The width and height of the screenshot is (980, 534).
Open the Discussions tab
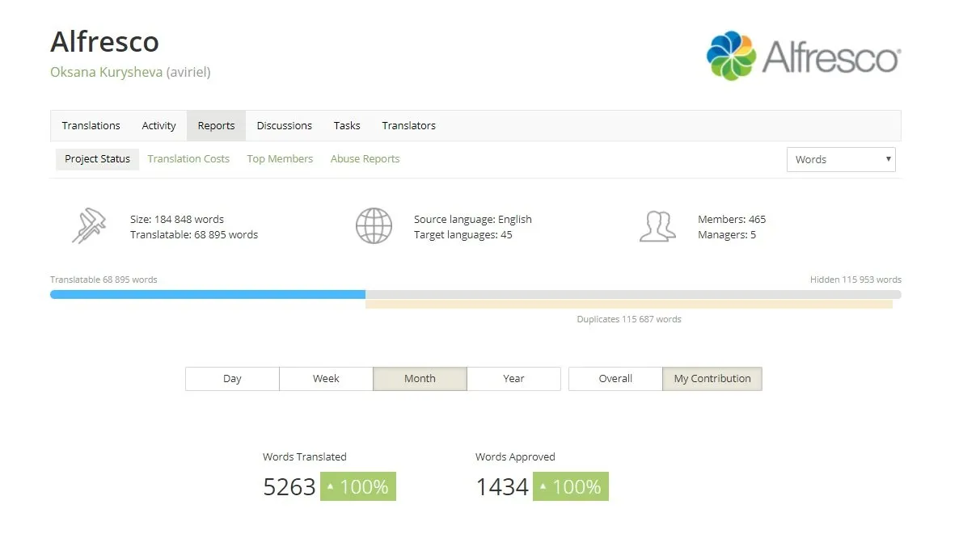pyautogui.click(x=284, y=126)
